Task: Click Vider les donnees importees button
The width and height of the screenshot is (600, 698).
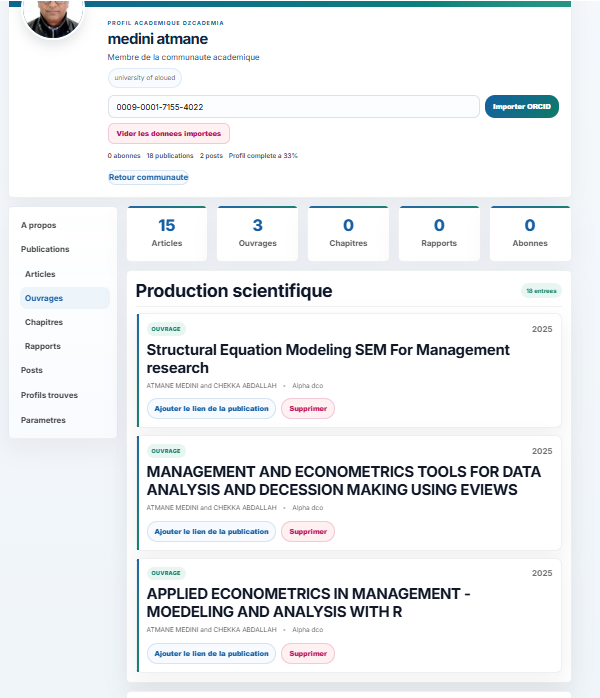Action: coord(168,133)
